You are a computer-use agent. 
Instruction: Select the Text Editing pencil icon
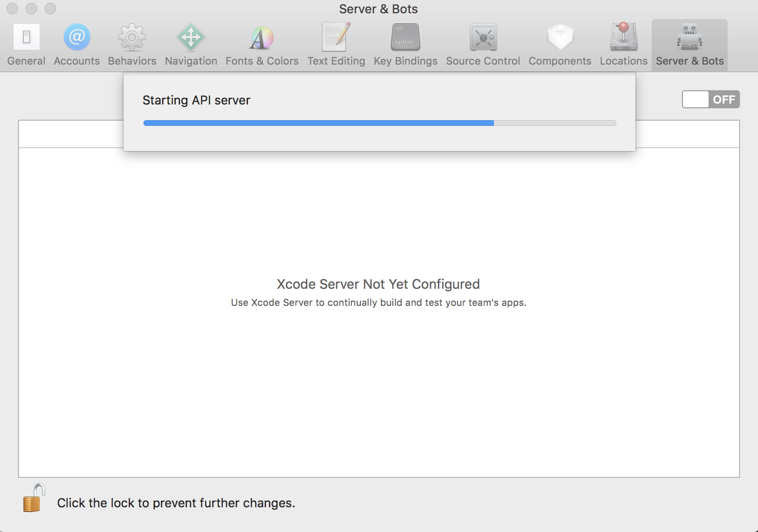[336, 37]
